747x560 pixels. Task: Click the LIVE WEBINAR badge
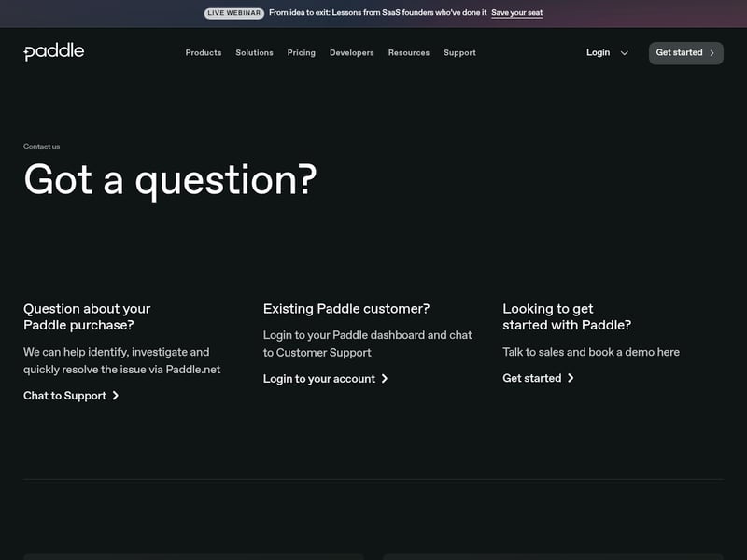(234, 13)
